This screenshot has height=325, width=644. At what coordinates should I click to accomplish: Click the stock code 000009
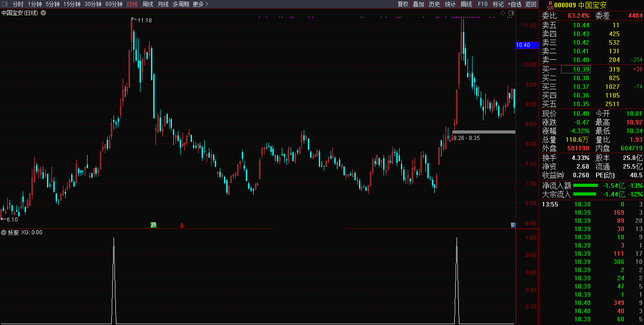(x=565, y=5)
